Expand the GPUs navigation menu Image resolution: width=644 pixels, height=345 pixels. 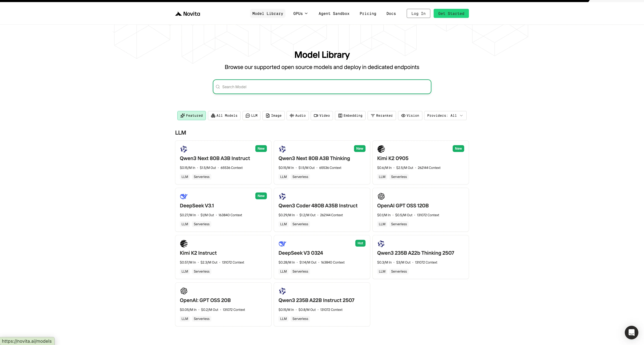tap(301, 14)
